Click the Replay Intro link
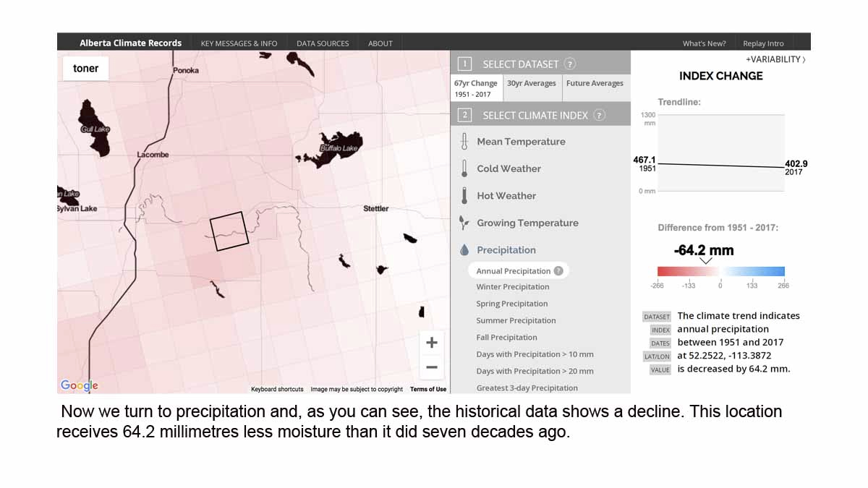 [763, 43]
